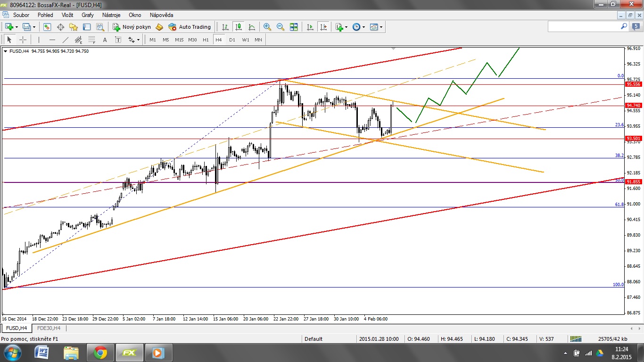The image size is (644, 362).
Task: Open the Market Watch window icon
Action: [47, 27]
